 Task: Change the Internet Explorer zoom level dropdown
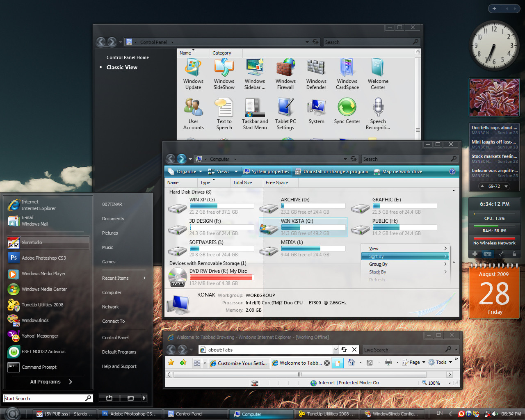(x=450, y=383)
